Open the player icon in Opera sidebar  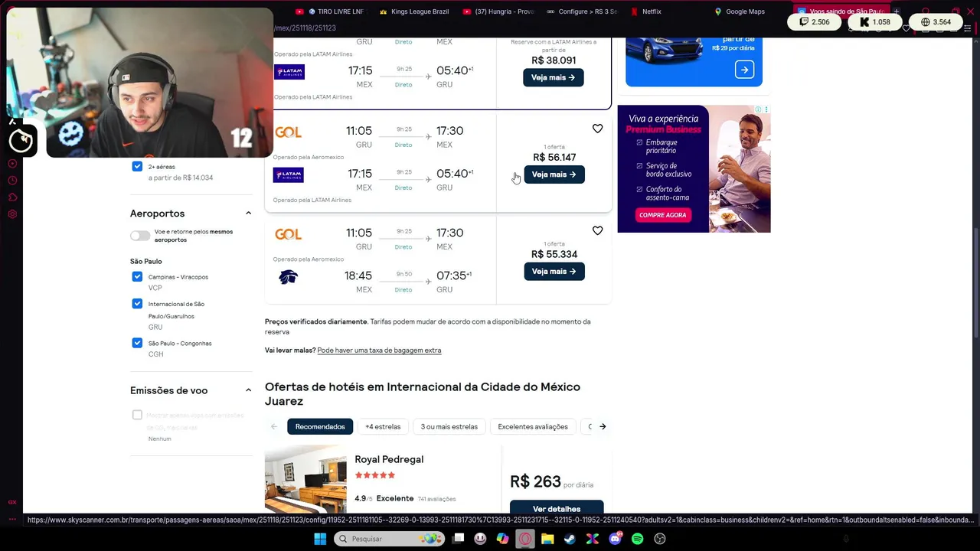12,164
